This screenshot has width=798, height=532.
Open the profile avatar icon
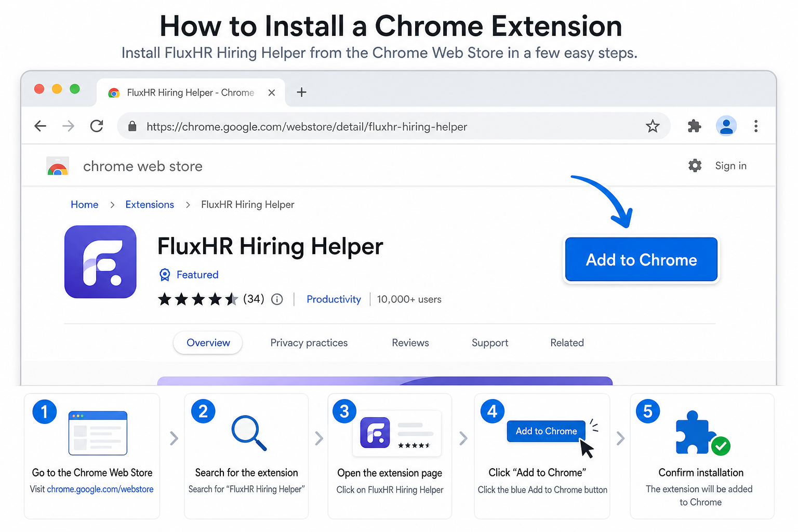coord(726,126)
